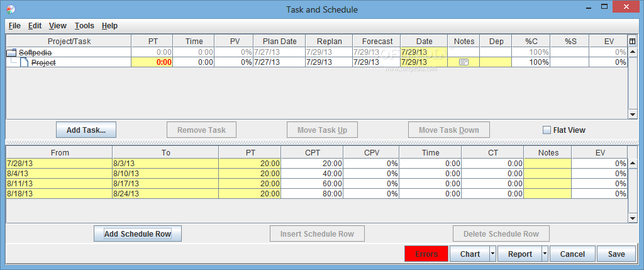Image resolution: width=644 pixels, height=270 pixels.
Task: Click the %S column header
Action: (x=570, y=41)
